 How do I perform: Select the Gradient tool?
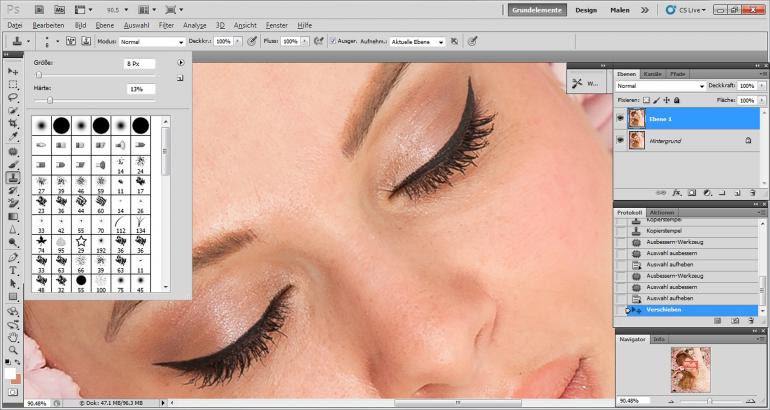(13, 217)
